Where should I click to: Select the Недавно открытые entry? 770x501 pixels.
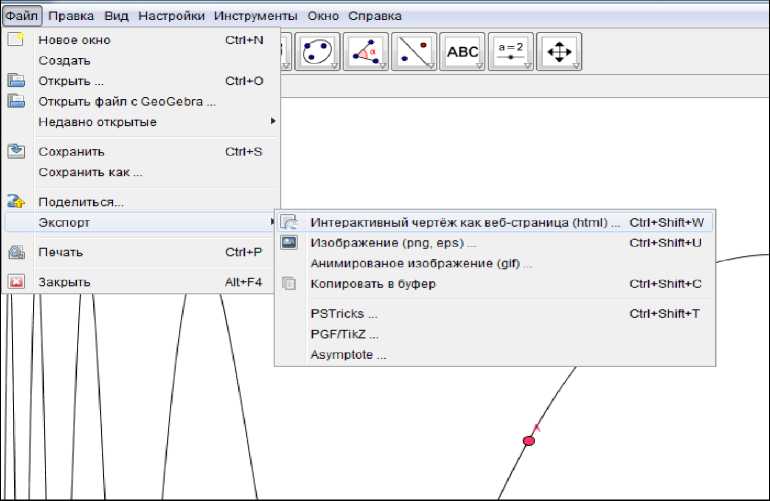click(141, 122)
